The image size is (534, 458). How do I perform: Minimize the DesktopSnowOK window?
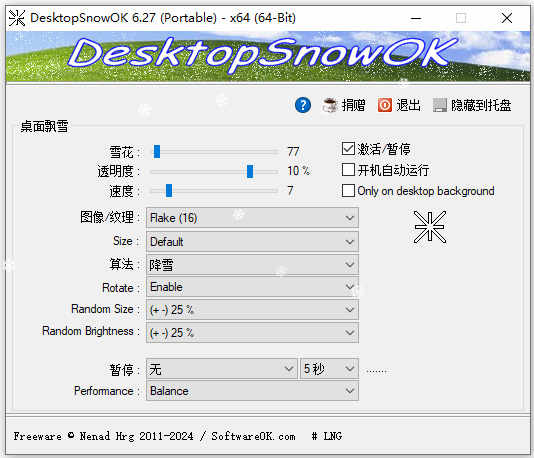pos(416,18)
